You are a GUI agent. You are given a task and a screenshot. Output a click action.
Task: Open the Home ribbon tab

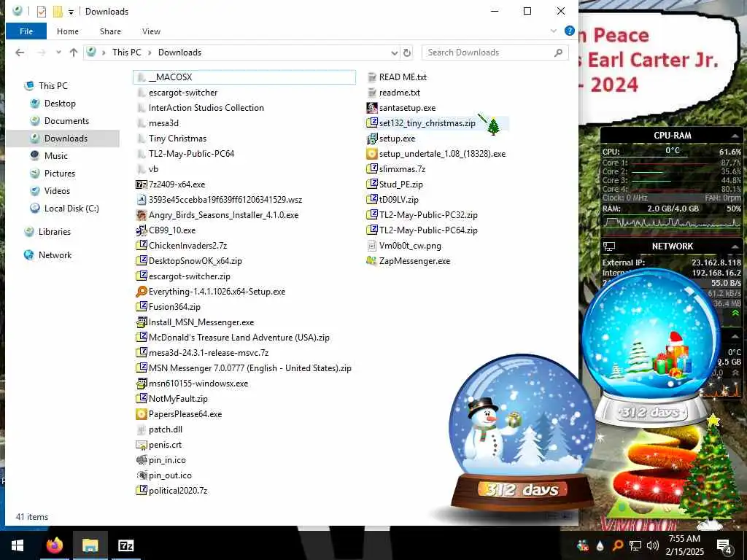[x=68, y=31]
